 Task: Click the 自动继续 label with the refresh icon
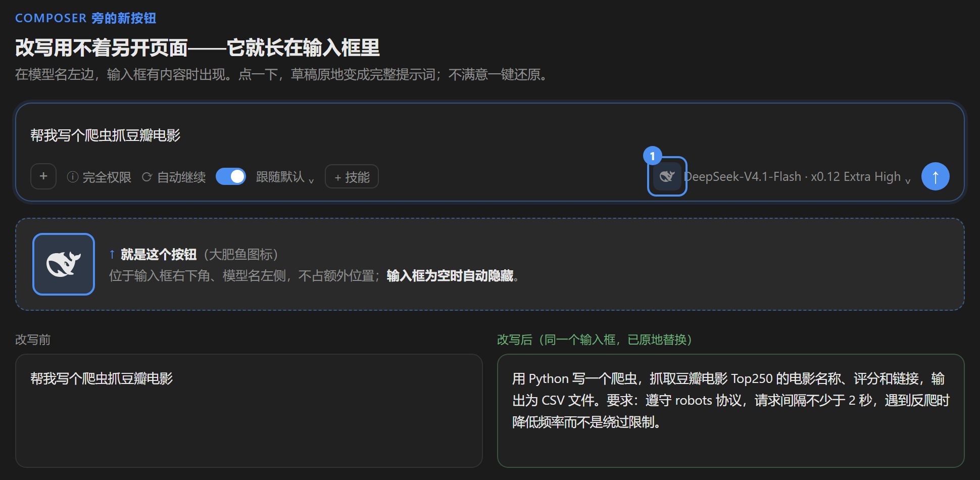(174, 177)
